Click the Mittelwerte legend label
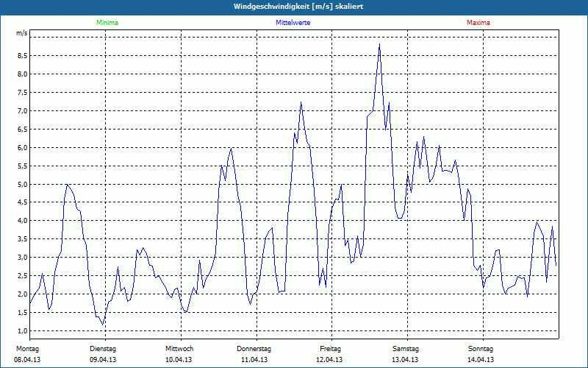 pos(293,23)
